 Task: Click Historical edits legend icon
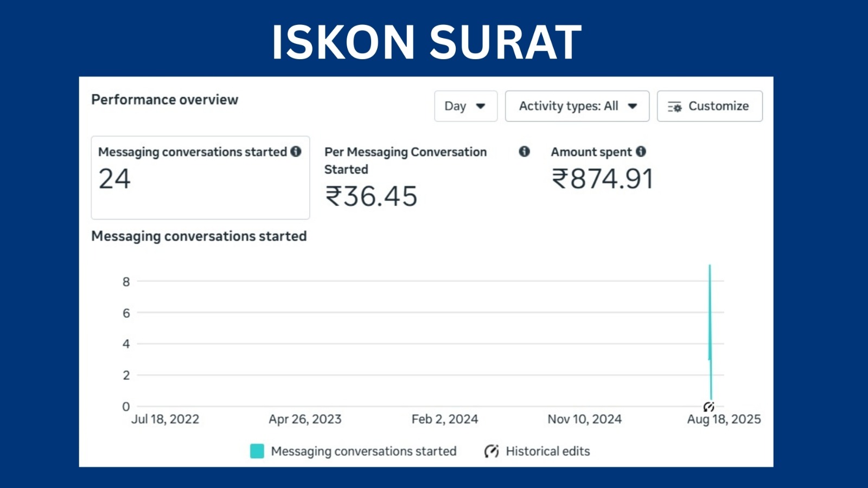pos(492,451)
